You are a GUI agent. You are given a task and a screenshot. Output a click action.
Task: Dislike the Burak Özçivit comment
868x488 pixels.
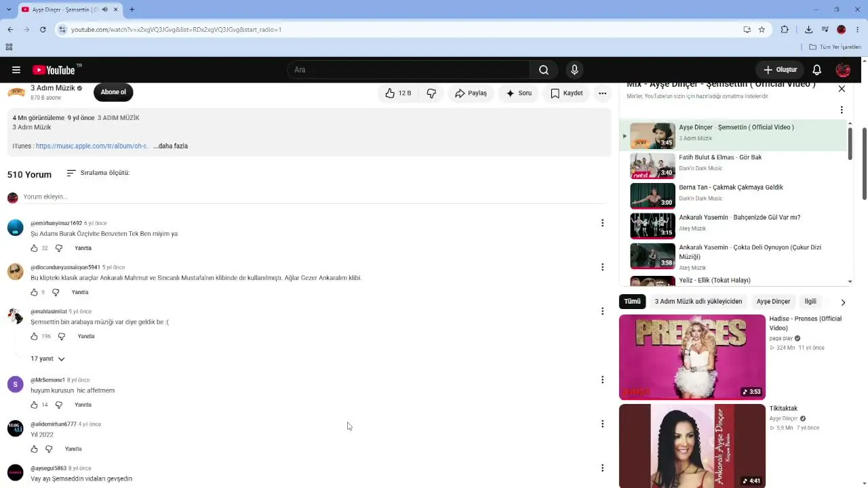pos(58,248)
